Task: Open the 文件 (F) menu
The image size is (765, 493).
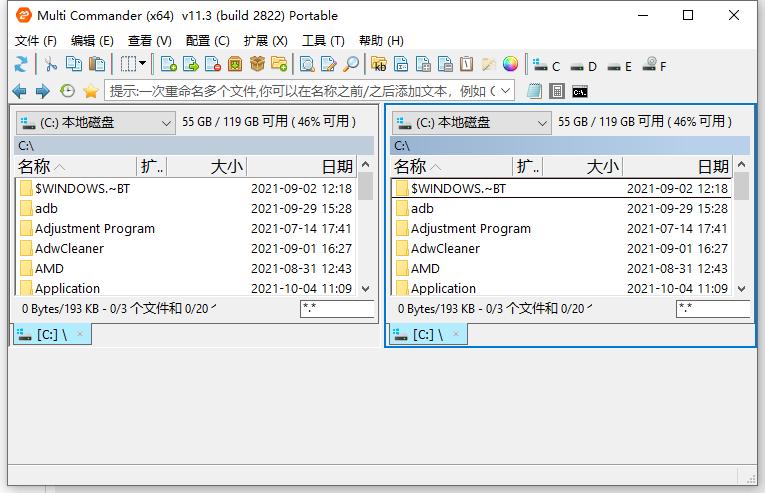Action: (36, 41)
